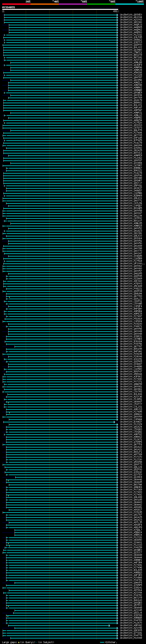Image resolution: width=146 pixels, height=644 pixels.
Task: Select hit label UniRef100_Q9SWE9
Action: 131,93
